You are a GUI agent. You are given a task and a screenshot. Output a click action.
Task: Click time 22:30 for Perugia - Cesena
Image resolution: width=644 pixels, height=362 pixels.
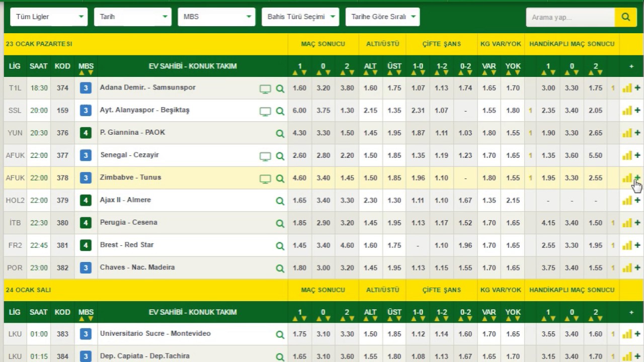click(39, 223)
